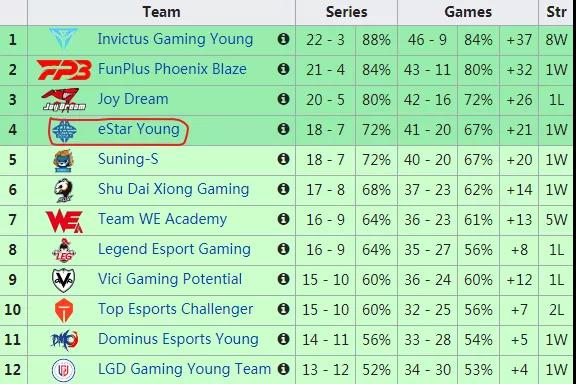Open the Dominus Esports Young team link
The width and height of the screenshot is (576, 384).
tap(178, 339)
